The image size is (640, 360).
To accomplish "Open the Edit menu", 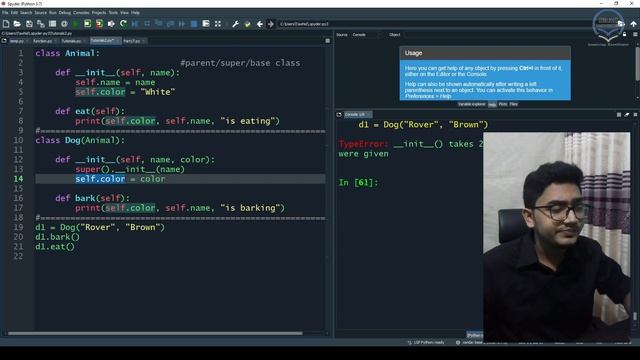I will (x=14, y=13).
